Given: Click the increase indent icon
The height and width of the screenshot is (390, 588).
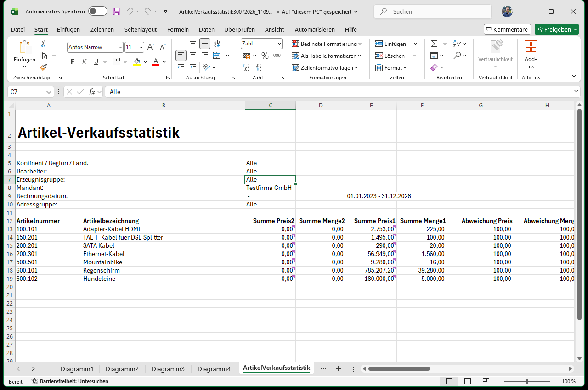Looking at the screenshot, I should (x=193, y=67).
